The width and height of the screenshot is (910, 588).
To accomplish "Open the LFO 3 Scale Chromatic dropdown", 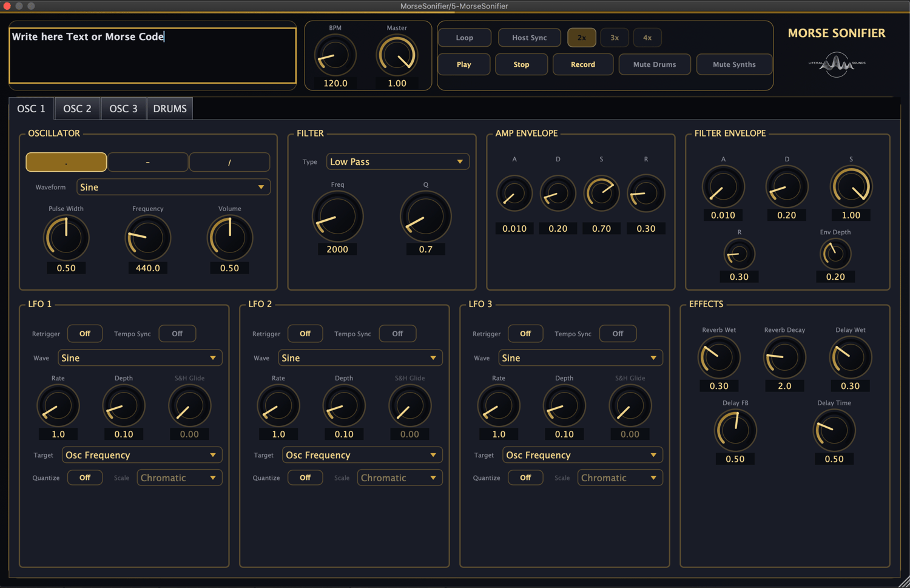I will click(620, 478).
